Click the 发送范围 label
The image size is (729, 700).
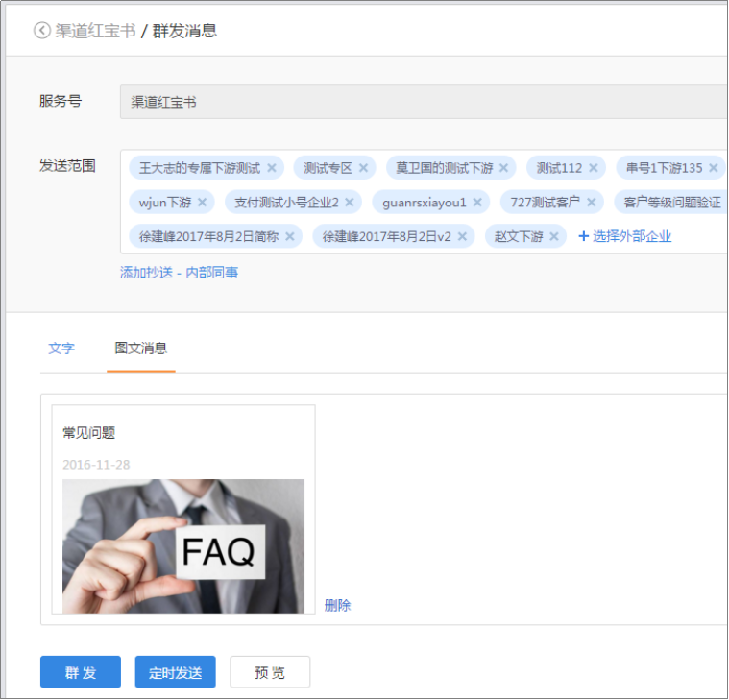click(67, 165)
